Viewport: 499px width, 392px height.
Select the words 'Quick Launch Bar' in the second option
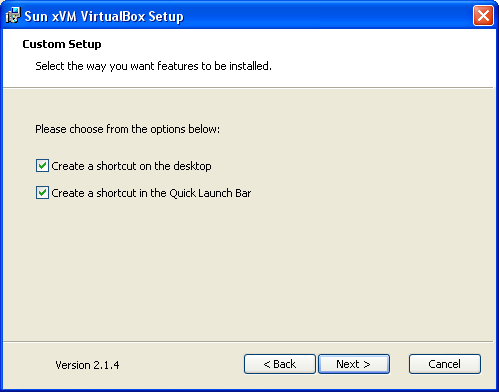pyautogui.click(x=210, y=193)
